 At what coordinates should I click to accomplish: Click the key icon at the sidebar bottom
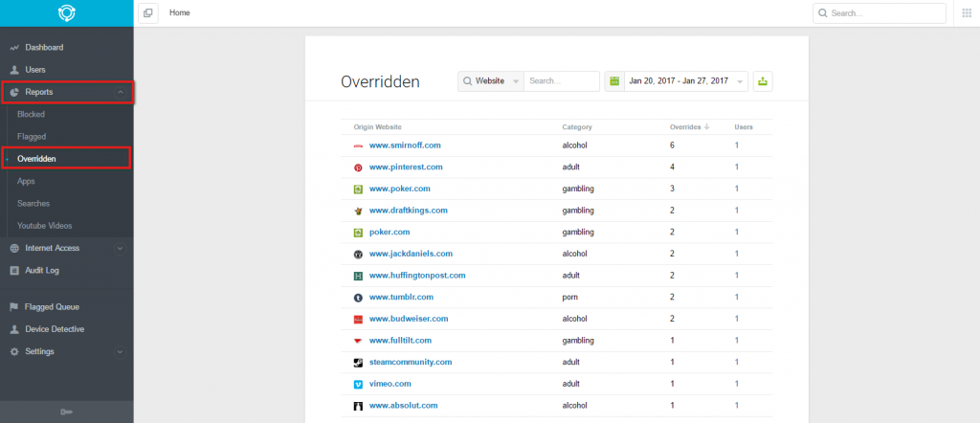pyautogui.click(x=67, y=412)
